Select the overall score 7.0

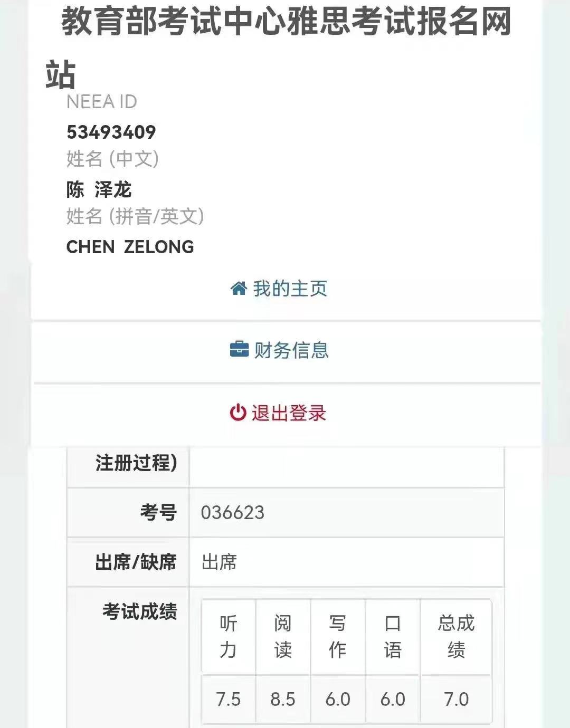[457, 699]
